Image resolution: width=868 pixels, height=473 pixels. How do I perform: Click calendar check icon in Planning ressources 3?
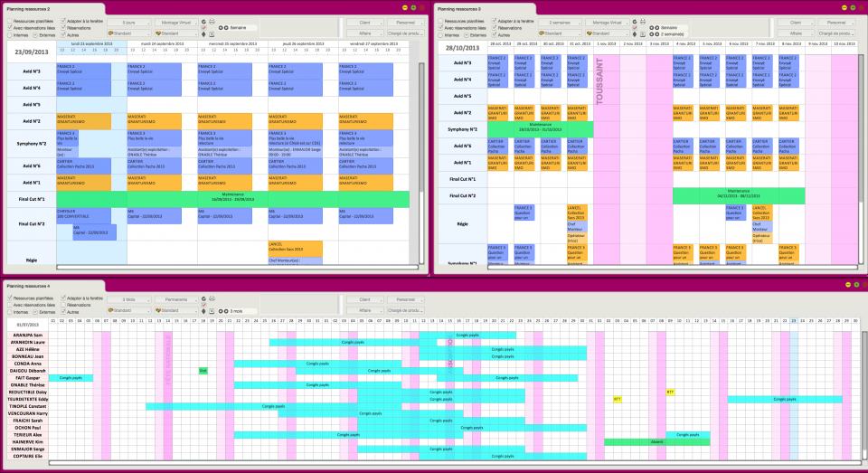(x=635, y=28)
